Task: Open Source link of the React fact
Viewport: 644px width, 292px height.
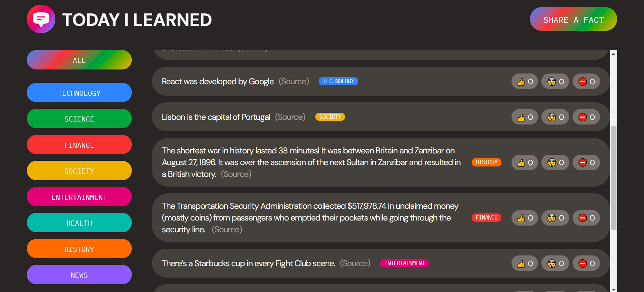Action: [x=294, y=82]
